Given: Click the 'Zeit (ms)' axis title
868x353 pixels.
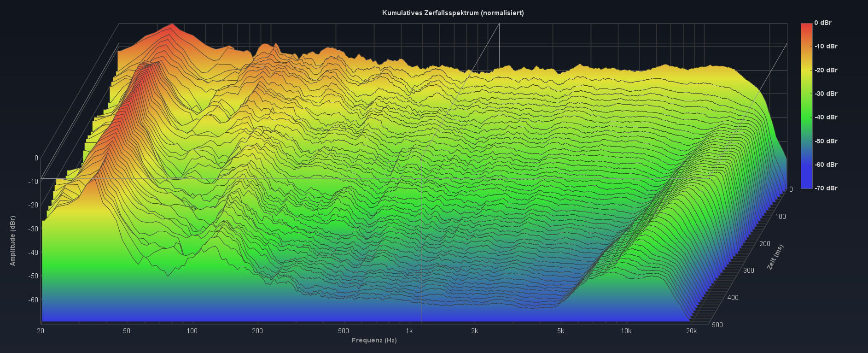Looking at the screenshot, I should (x=775, y=257).
